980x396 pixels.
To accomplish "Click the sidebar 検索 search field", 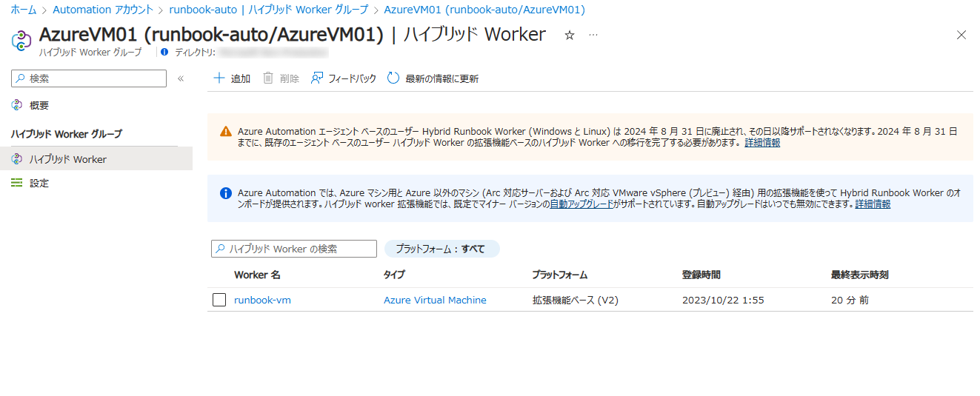I will coord(89,78).
